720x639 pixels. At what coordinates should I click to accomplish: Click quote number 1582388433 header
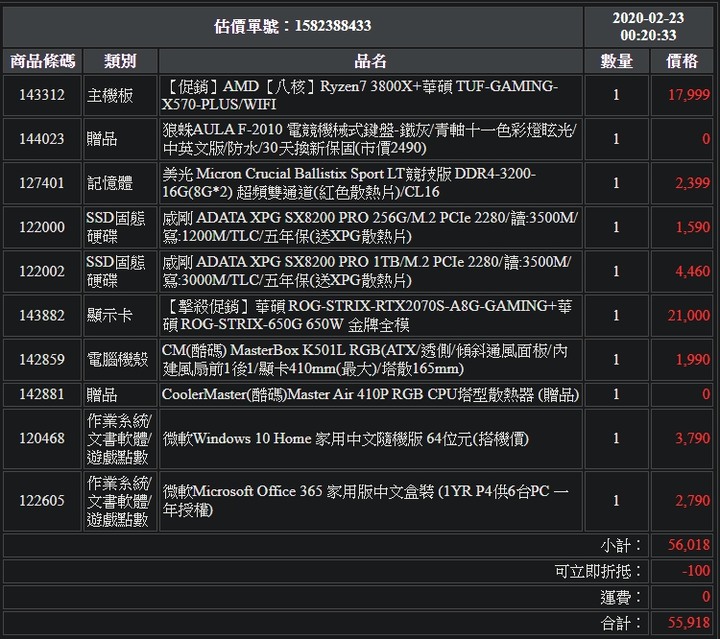coord(292,26)
